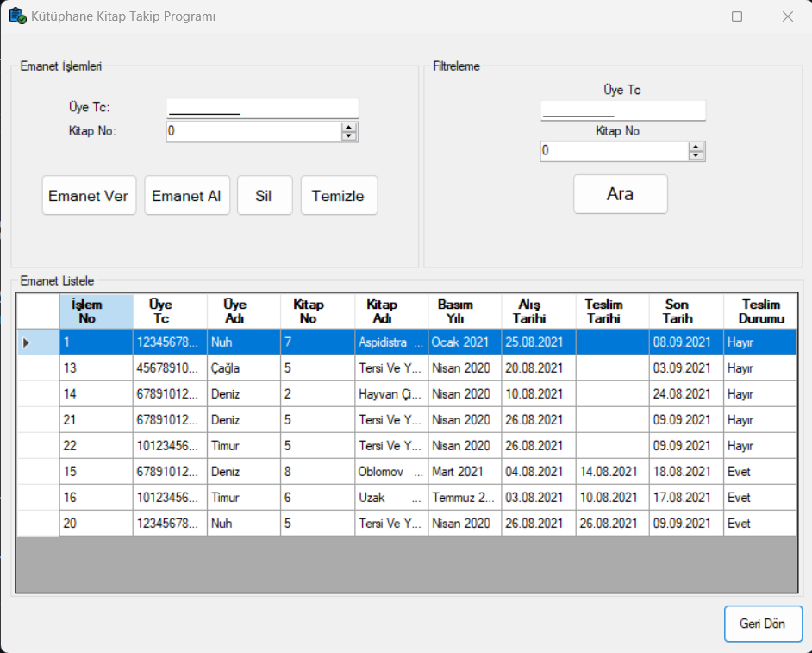The image size is (812, 653).
Task: Click the Emanet Al button
Action: point(187,195)
